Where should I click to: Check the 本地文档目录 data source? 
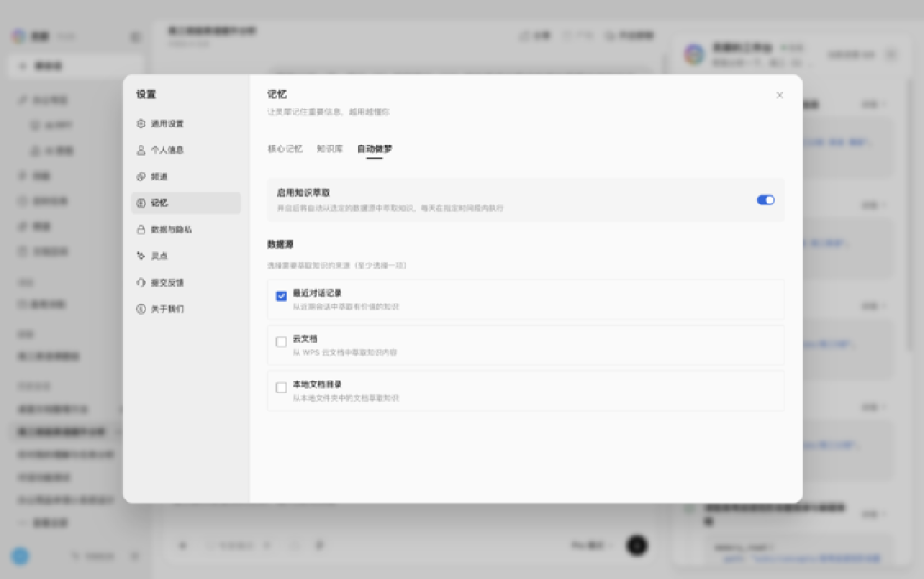point(281,387)
